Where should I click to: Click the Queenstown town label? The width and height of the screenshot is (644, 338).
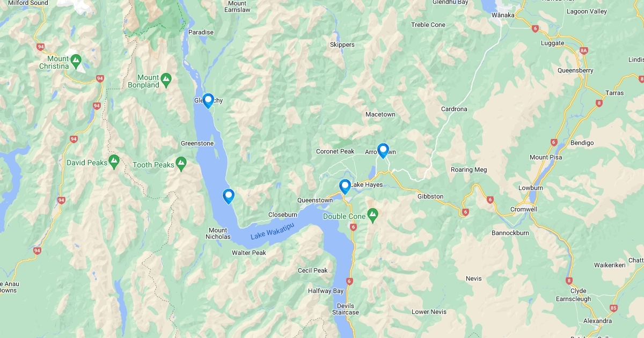click(316, 200)
